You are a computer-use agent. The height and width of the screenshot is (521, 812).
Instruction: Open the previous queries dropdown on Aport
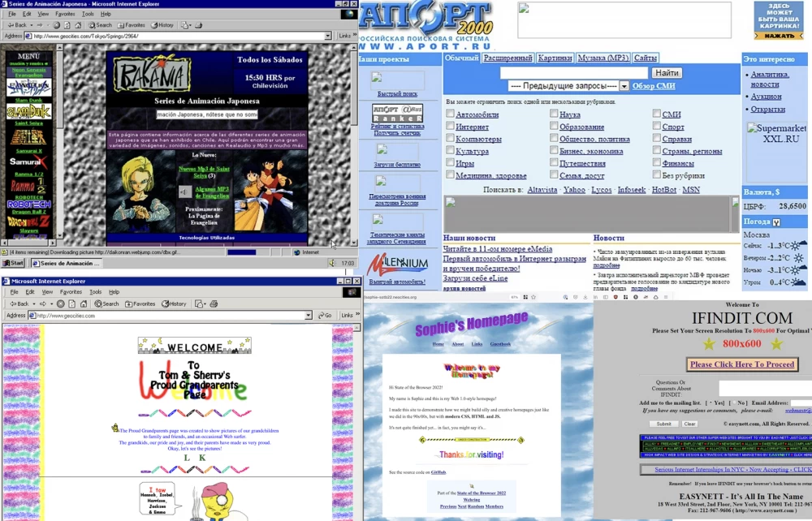(625, 85)
